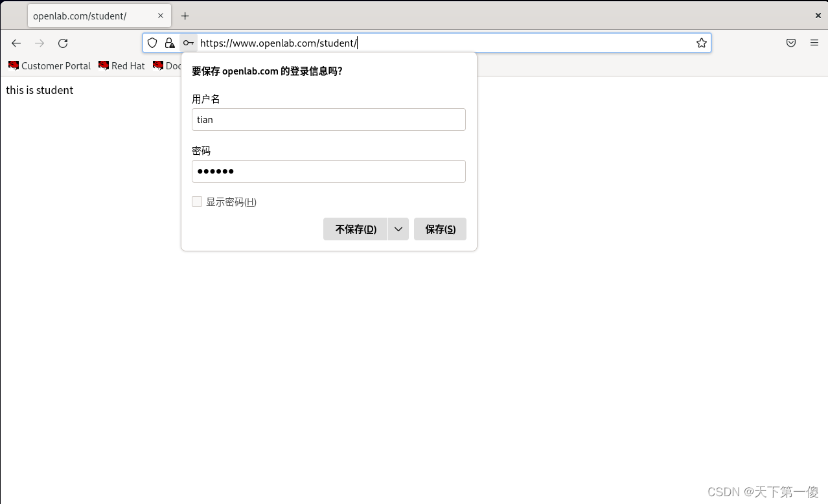
Task: Open the Red Hat bookmark
Action: click(x=121, y=65)
